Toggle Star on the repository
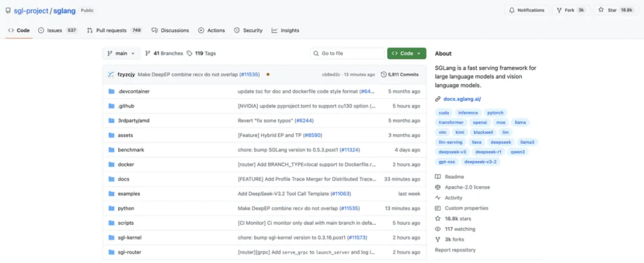Screen dimensions: 644x263 [617, 10]
